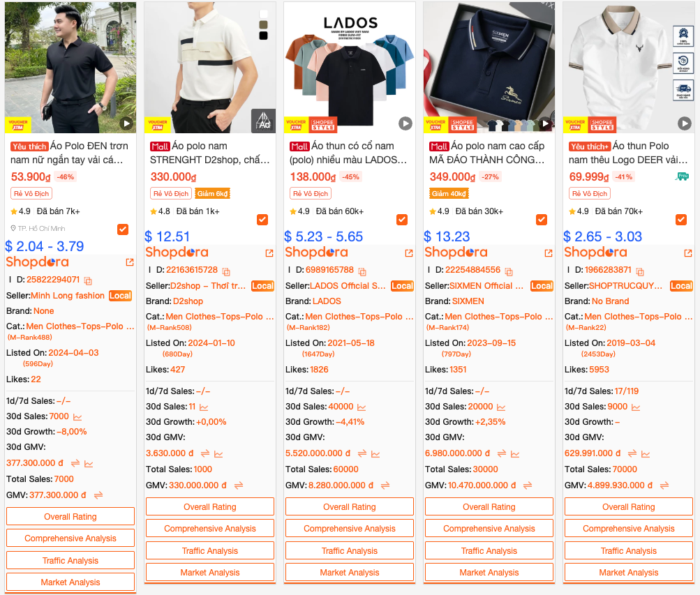This screenshot has width=700, height=595.
Task: Select the black color swatch on the D2shop image
Action: [263, 36]
